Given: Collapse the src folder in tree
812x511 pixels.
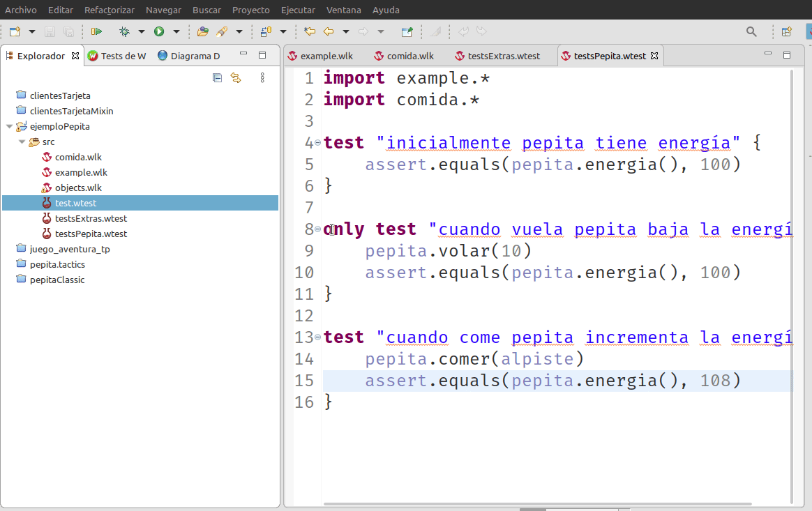Looking at the screenshot, I should point(22,142).
